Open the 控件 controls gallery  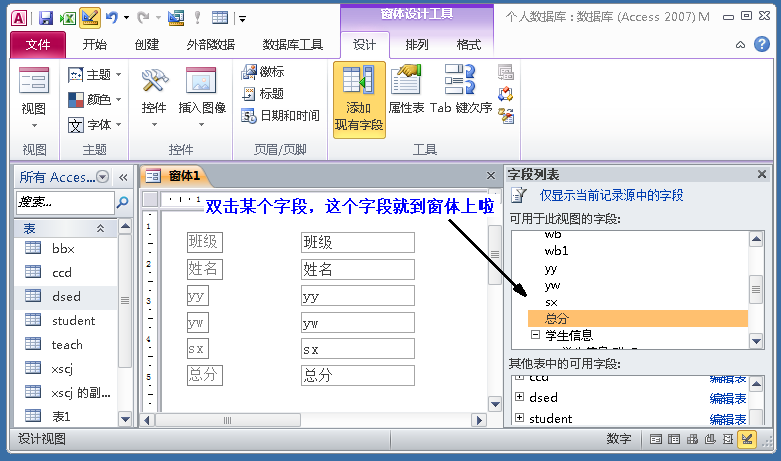(x=154, y=97)
